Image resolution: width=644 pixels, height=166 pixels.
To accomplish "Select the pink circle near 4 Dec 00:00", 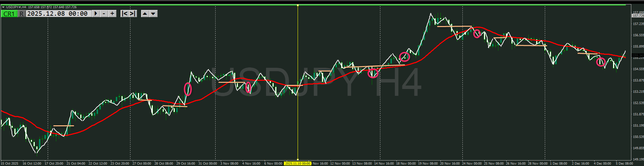I will [x=600, y=62].
